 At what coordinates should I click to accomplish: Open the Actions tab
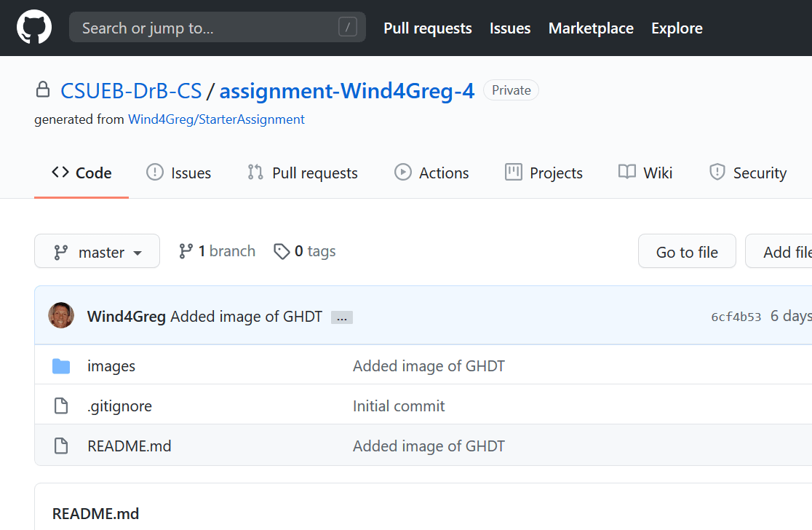point(431,173)
